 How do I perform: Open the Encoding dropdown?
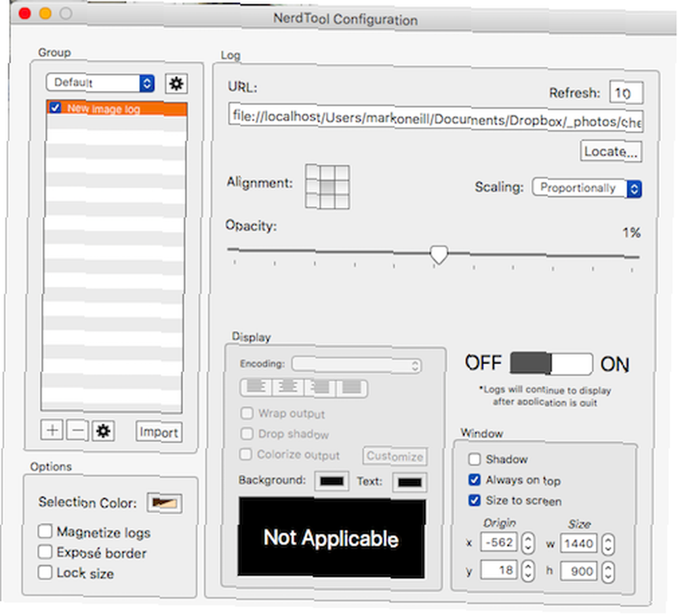point(357,365)
